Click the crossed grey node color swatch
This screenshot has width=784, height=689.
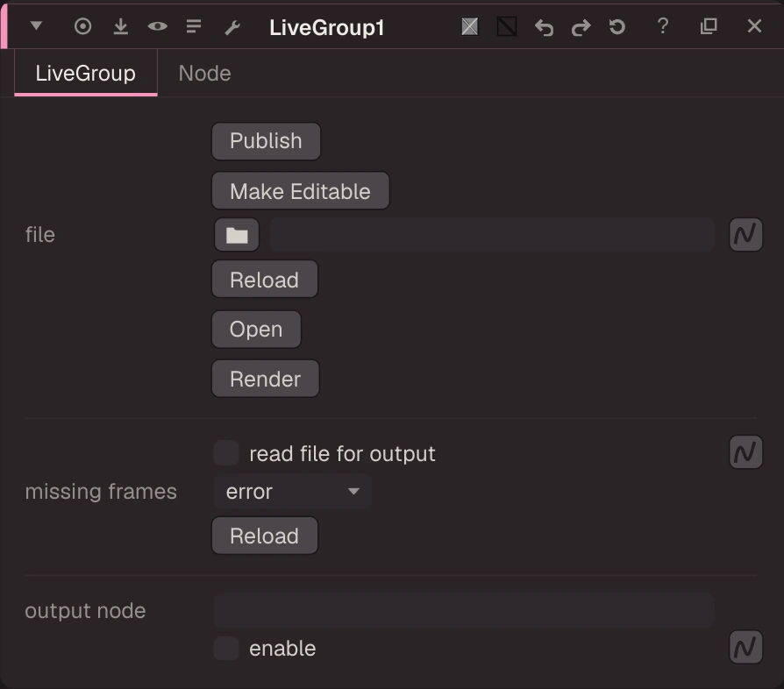tap(469, 26)
